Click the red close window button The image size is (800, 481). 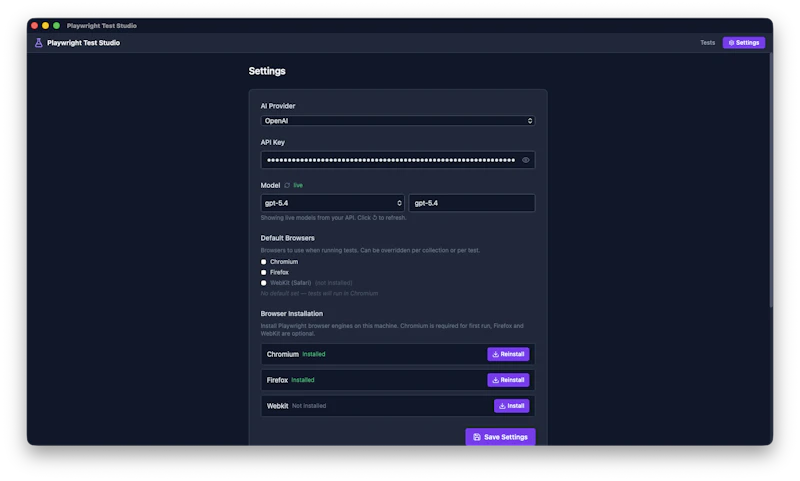click(35, 26)
